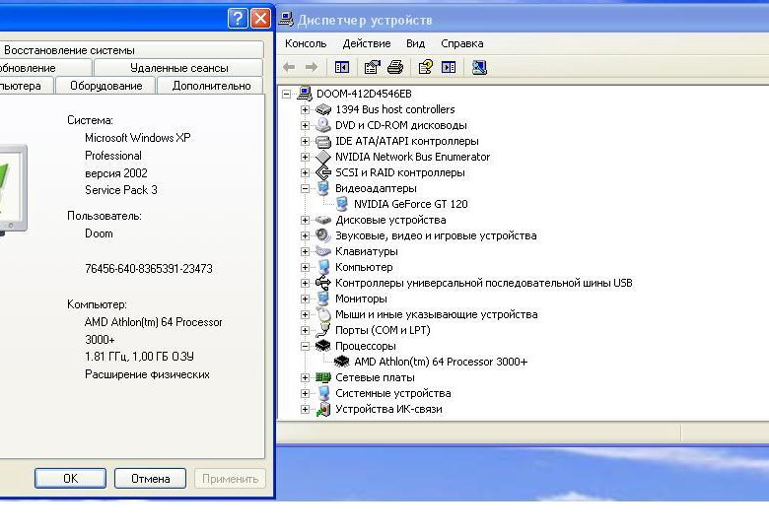Screen dimensions: 769x532
Task: Click the Help toolbar icon with question mark
Action: coord(425,67)
